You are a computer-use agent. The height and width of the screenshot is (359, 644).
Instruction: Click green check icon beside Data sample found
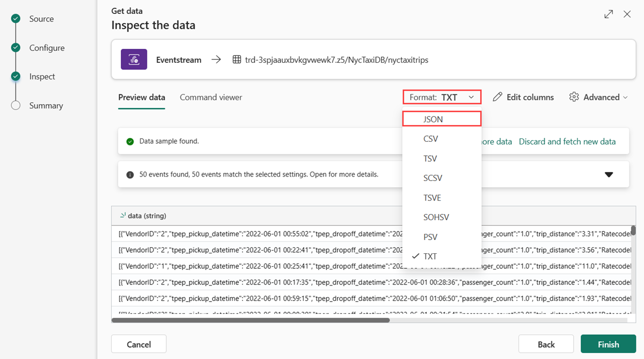pyautogui.click(x=130, y=142)
